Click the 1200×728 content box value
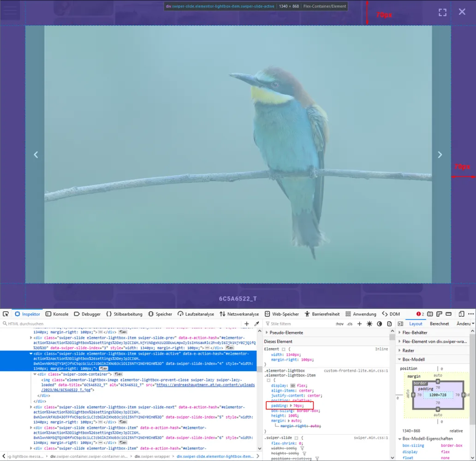 [x=438, y=395]
